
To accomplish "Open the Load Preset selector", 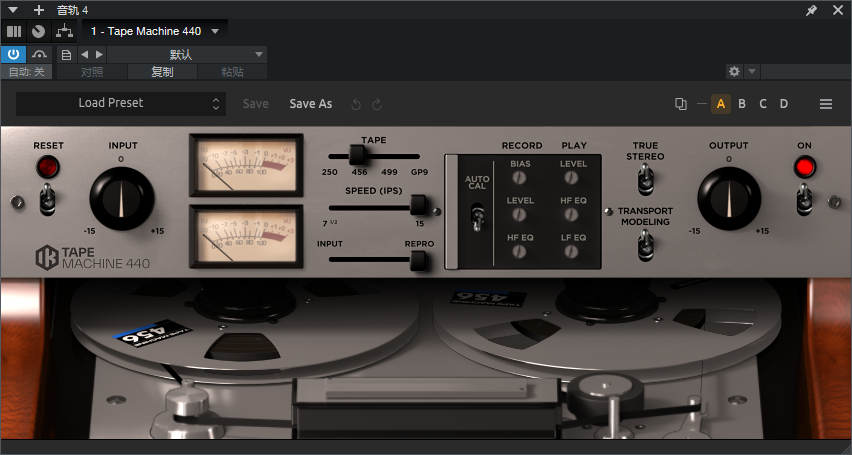I will click(121, 103).
